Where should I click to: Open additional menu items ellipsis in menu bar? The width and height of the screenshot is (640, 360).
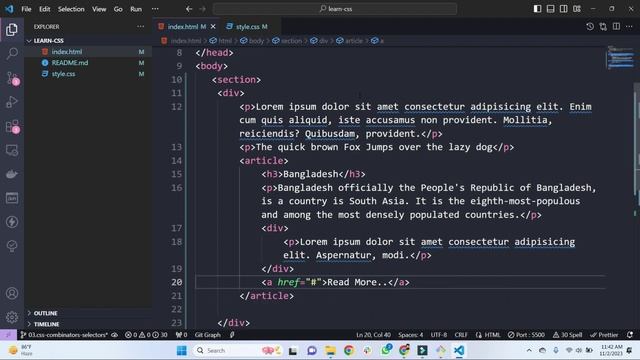point(155,9)
